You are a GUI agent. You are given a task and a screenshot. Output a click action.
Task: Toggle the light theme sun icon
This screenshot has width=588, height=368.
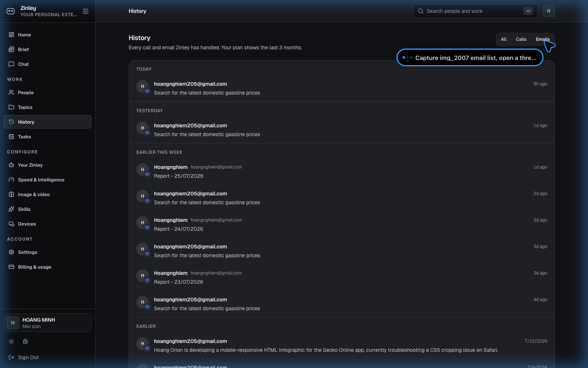tap(11, 342)
